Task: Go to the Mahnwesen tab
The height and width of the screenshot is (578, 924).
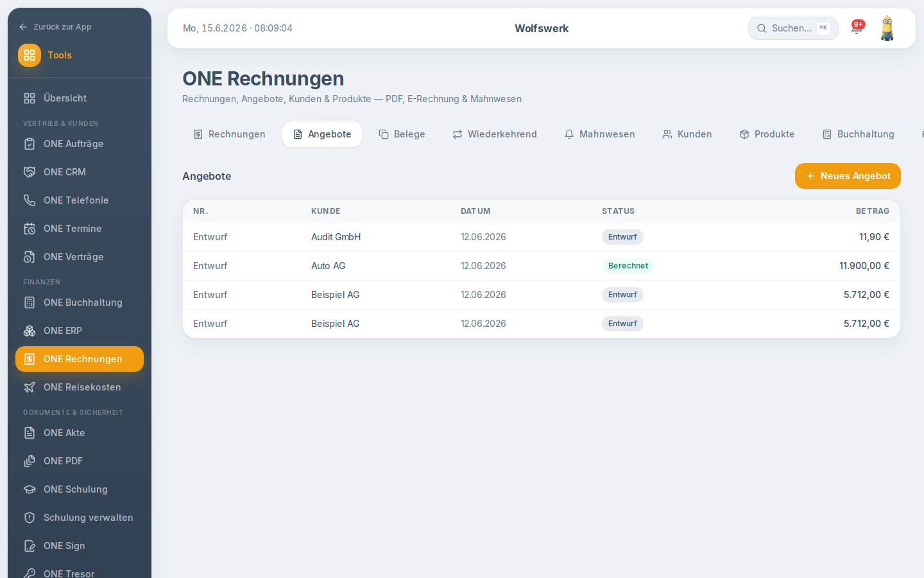Action: [599, 134]
